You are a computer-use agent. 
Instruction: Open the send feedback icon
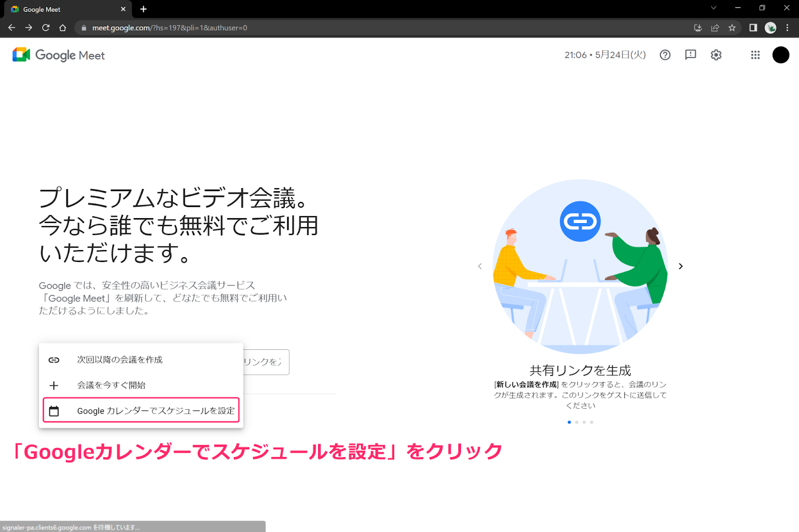click(x=691, y=55)
